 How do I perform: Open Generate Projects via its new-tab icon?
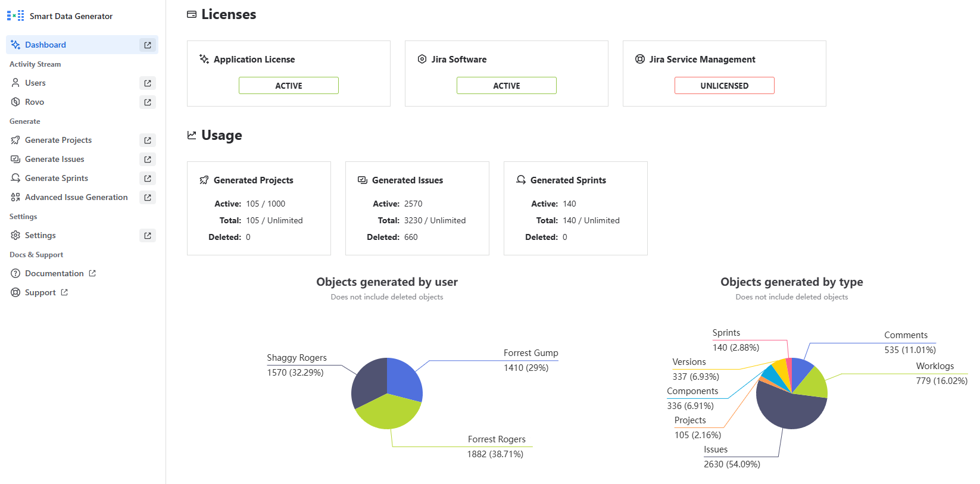point(148,140)
